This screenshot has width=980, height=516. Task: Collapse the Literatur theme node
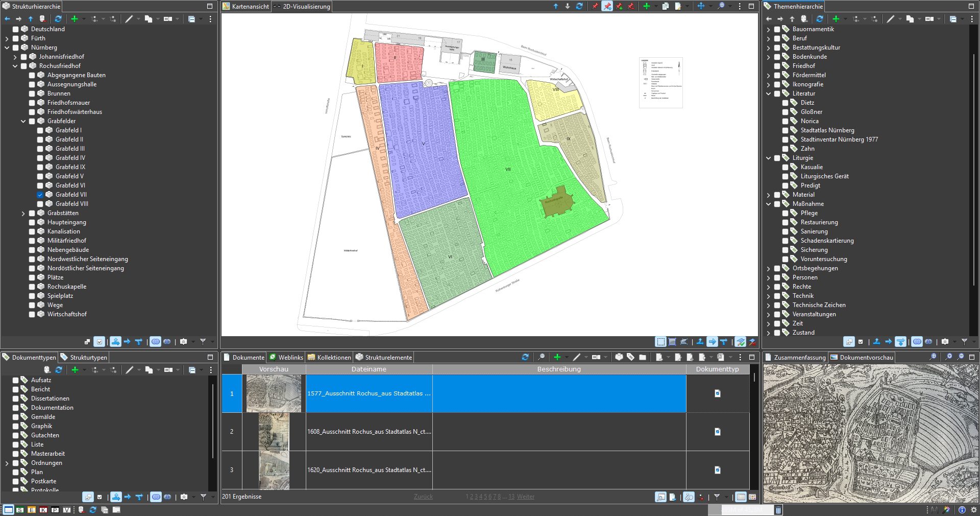click(769, 93)
